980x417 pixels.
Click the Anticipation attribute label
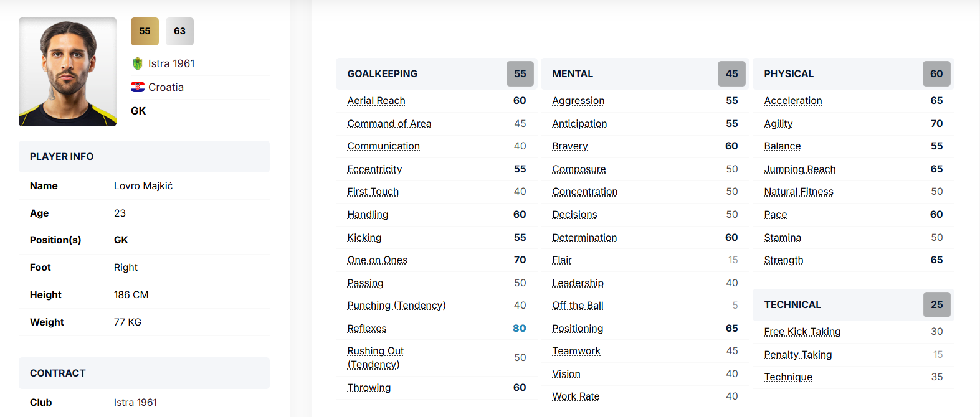tap(579, 124)
